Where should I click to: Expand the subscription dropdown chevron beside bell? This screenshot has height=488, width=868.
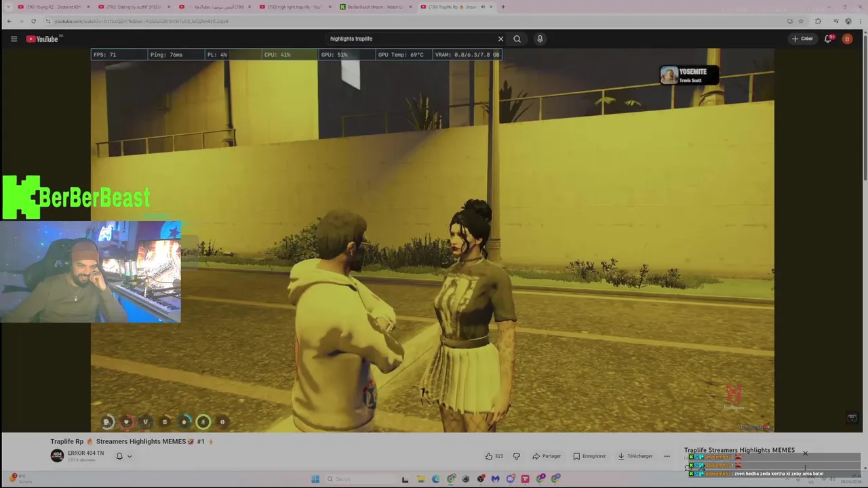(130, 456)
